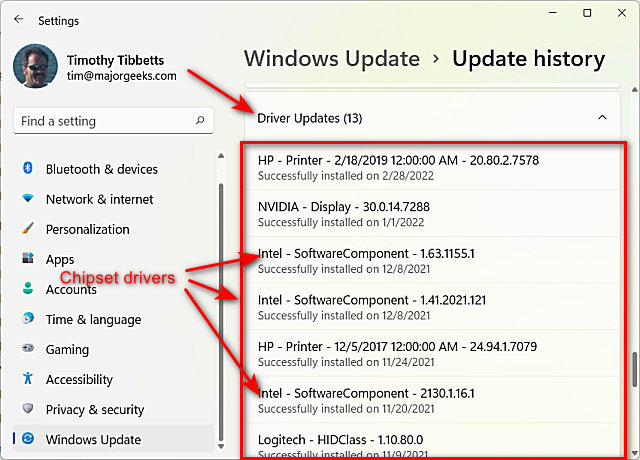Open the Accounts settings page
The image size is (640, 460).
[70, 289]
